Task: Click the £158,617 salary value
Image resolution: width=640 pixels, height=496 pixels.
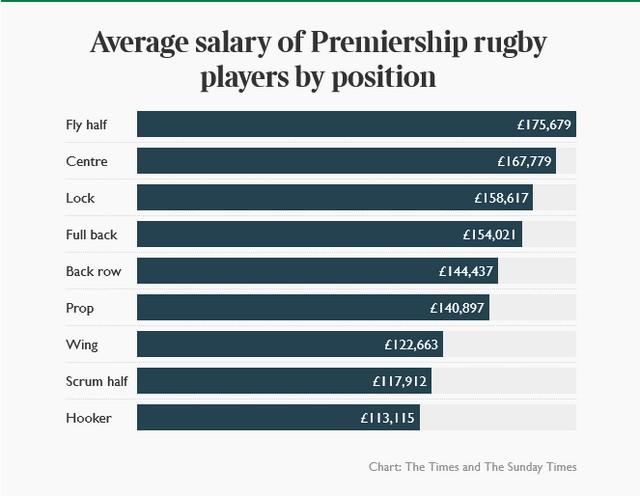Action: click(501, 198)
